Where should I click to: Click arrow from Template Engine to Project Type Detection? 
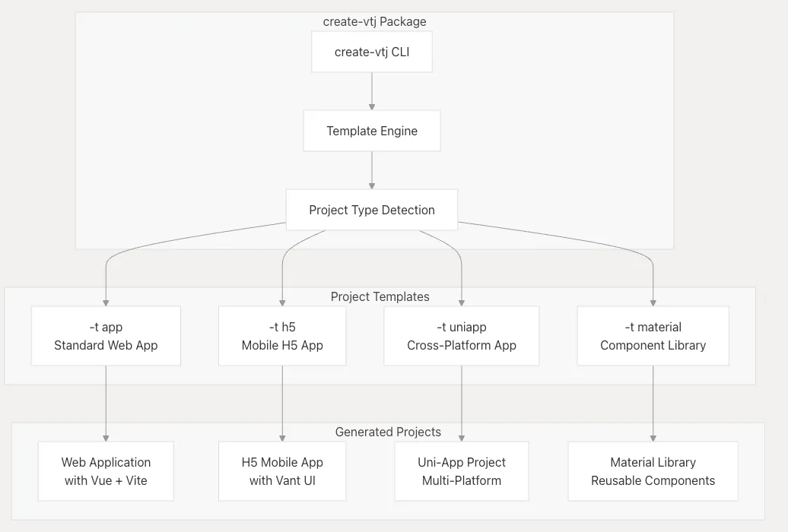[372, 170]
